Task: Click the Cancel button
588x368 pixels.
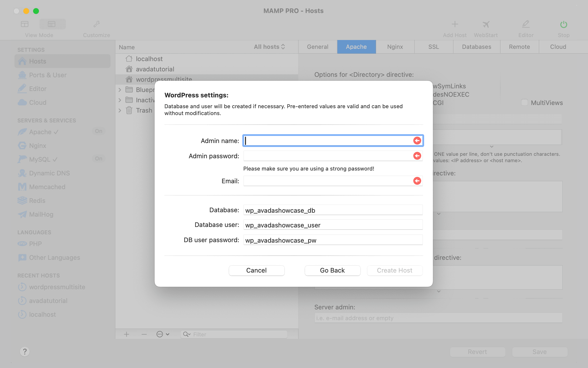Action: tap(257, 270)
